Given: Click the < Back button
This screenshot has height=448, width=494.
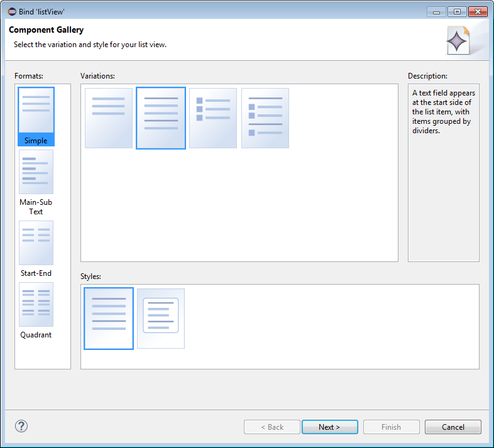Looking at the screenshot, I should coord(272,427).
